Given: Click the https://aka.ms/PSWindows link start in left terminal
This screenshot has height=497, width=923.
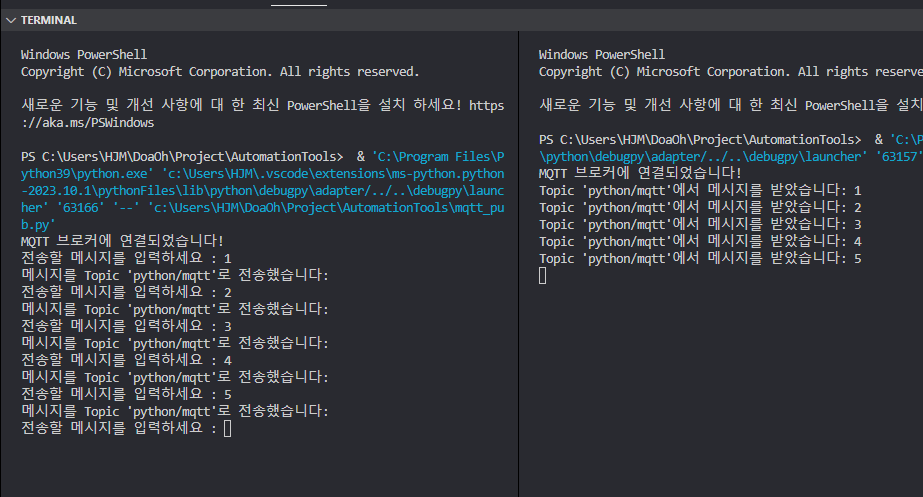Looking at the screenshot, I should coord(486,105).
